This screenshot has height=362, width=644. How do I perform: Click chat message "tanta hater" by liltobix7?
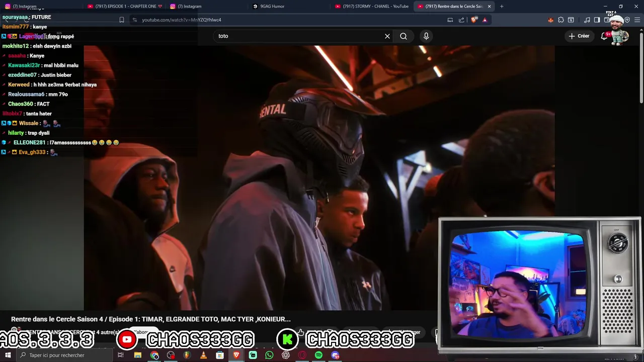click(39, 114)
